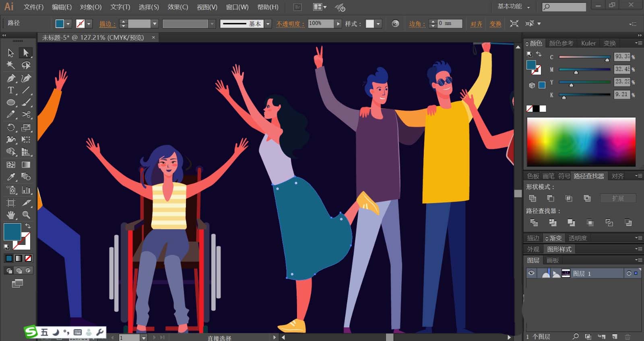Open the opacity 100% dropdown arrow
The height and width of the screenshot is (341, 644).
[x=339, y=24]
